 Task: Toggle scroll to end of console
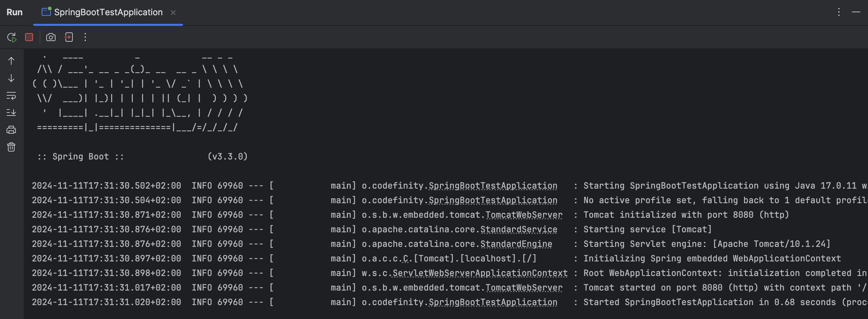pyautogui.click(x=11, y=112)
